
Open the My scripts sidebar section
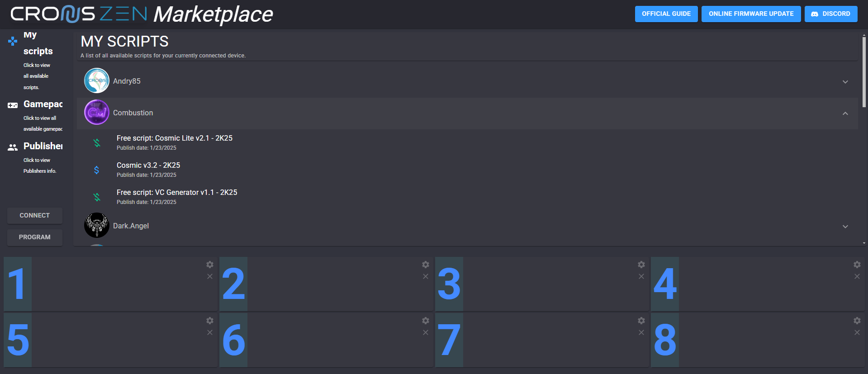pos(38,51)
